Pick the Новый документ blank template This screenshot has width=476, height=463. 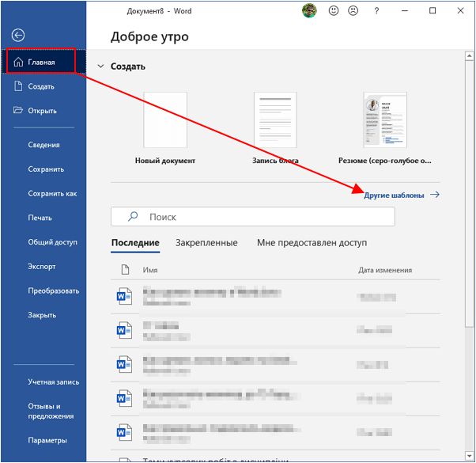pyautogui.click(x=165, y=120)
